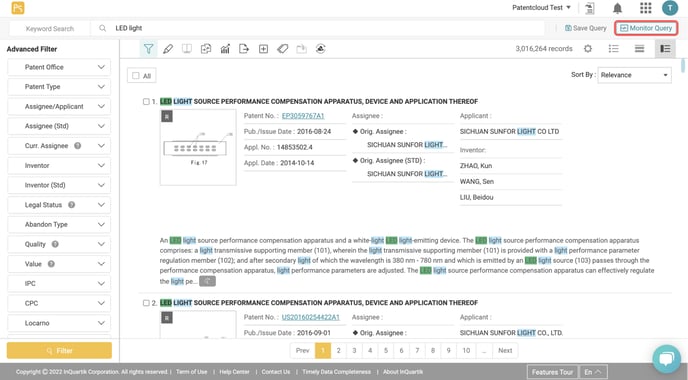Click the Prev page button
The width and height of the screenshot is (688, 380).
click(302, 351)
